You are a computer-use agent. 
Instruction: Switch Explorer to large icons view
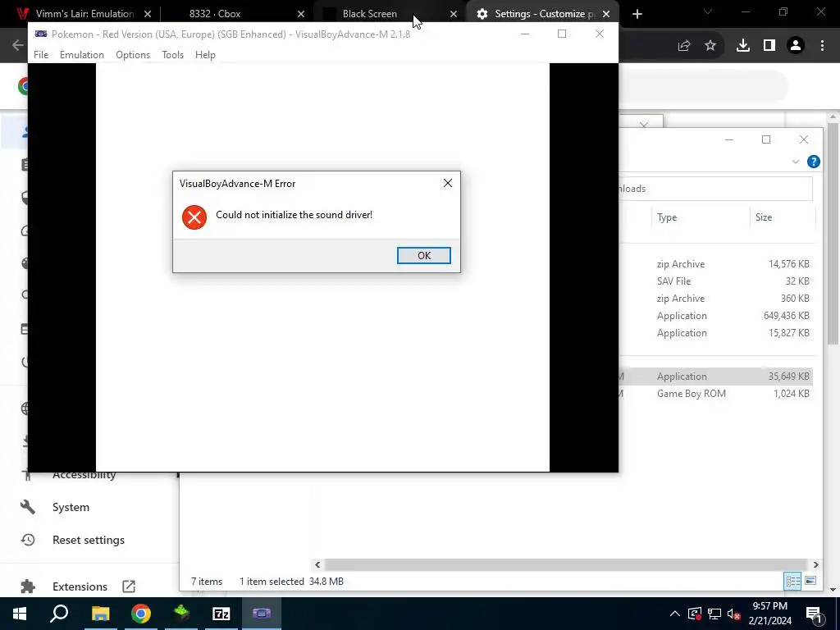tap(810, 582)
